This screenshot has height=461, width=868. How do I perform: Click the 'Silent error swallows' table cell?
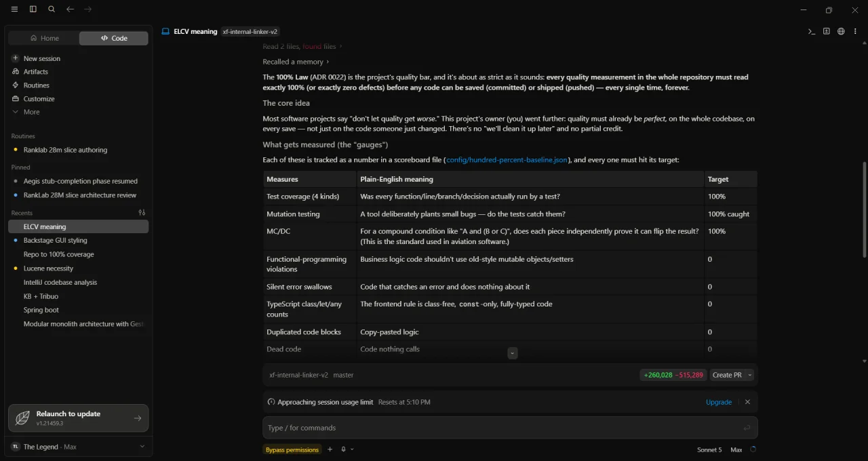[x=310, y=287]
